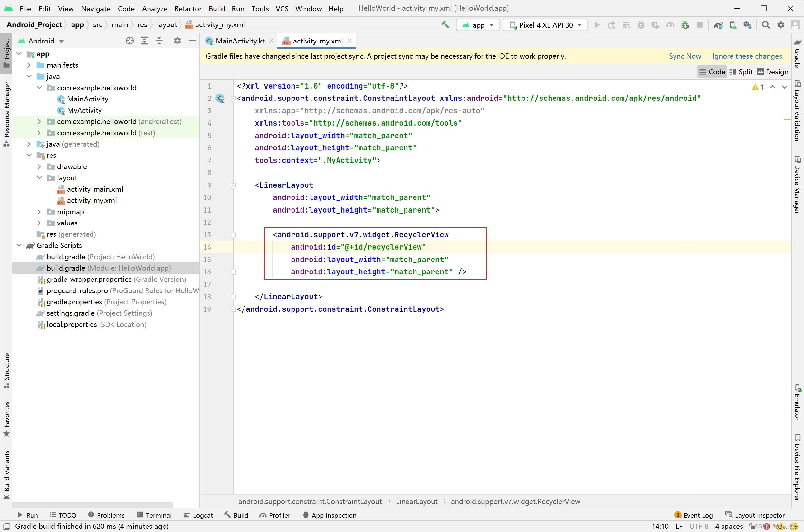Toggle the Project tool window tab
This screenshot has height=532, width=804.
[6, 52]
